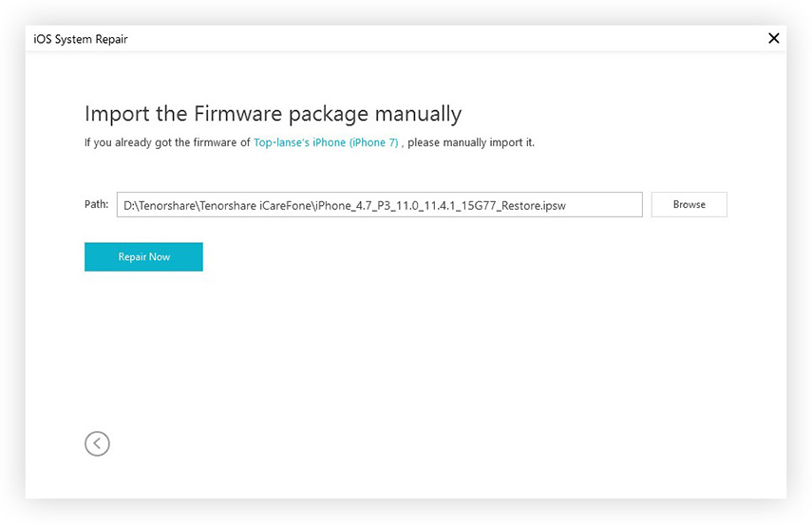Click the D:\Tenorshare folder portion of path
This screenshot has height=524, width=812.
[159, 206]
